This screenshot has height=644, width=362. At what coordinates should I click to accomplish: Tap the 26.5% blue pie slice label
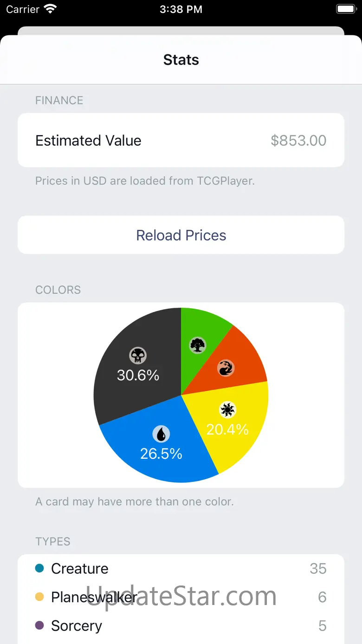pyautogui.click(x=161, y=454)
